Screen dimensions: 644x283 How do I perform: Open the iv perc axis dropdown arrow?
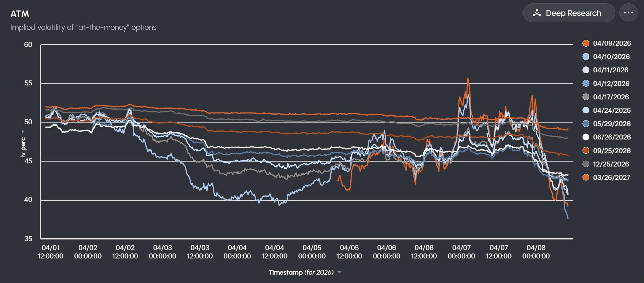(x=23, y=131)
